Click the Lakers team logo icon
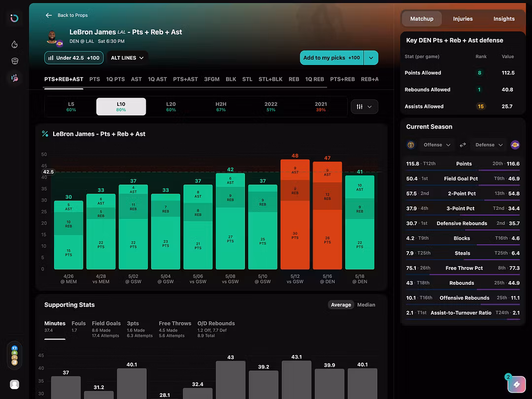 tap(515, 145)
